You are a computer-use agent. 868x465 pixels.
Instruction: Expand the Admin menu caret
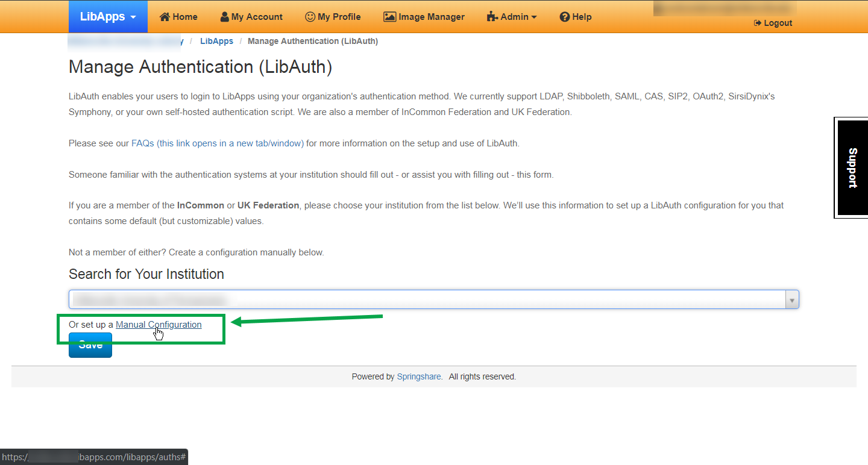[534, 17]
